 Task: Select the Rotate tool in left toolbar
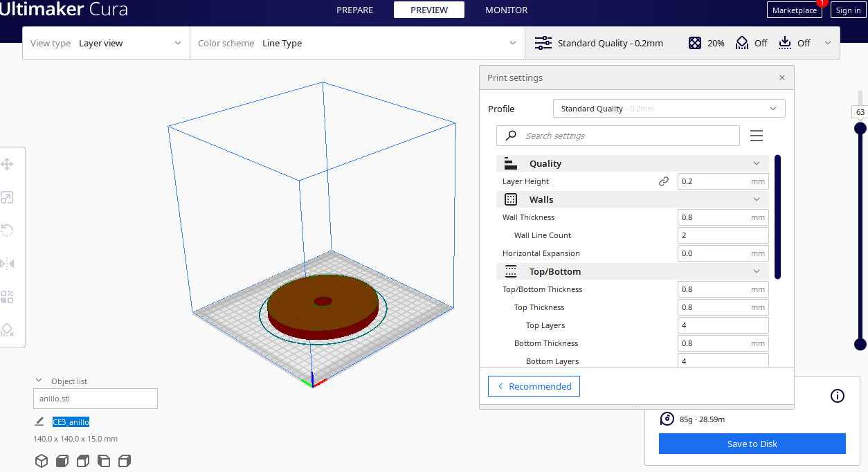(7, 230)
